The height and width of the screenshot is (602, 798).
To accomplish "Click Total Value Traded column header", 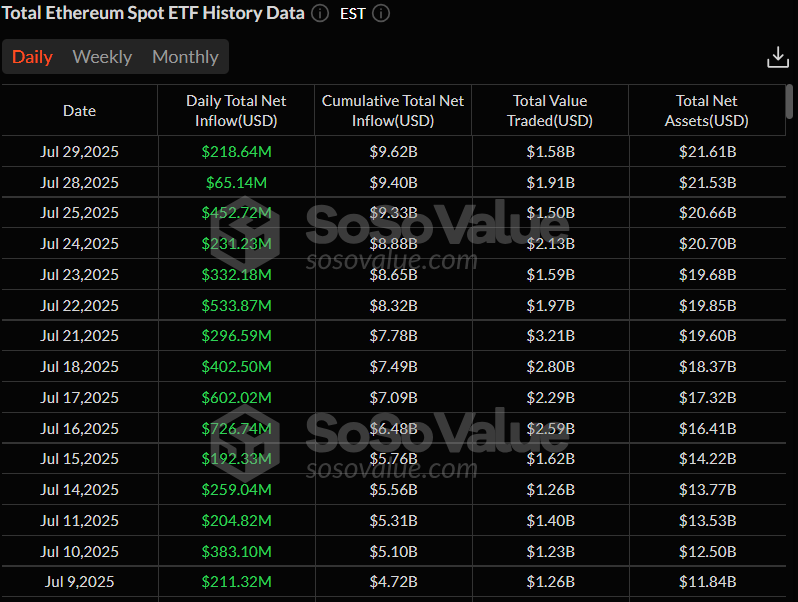I will [550, 110].
